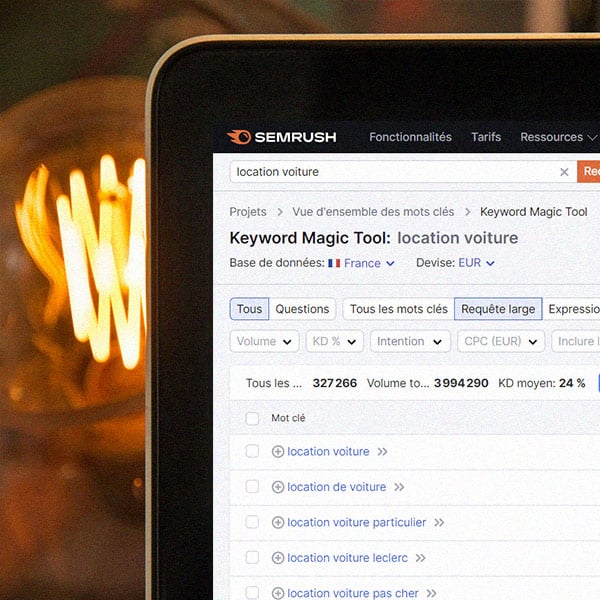
Task: Open the CPC (EUR) filter dropdown
Action: [501, 341]
